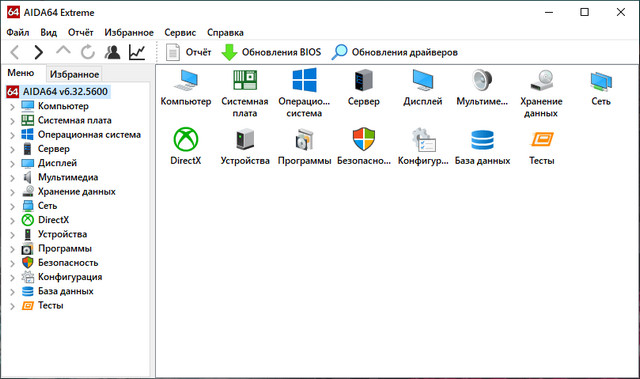Image resolution: width=640 pixels, height=379 pixels.
Task: Click the Отчёт toolbar button
Action: point(189,52)
